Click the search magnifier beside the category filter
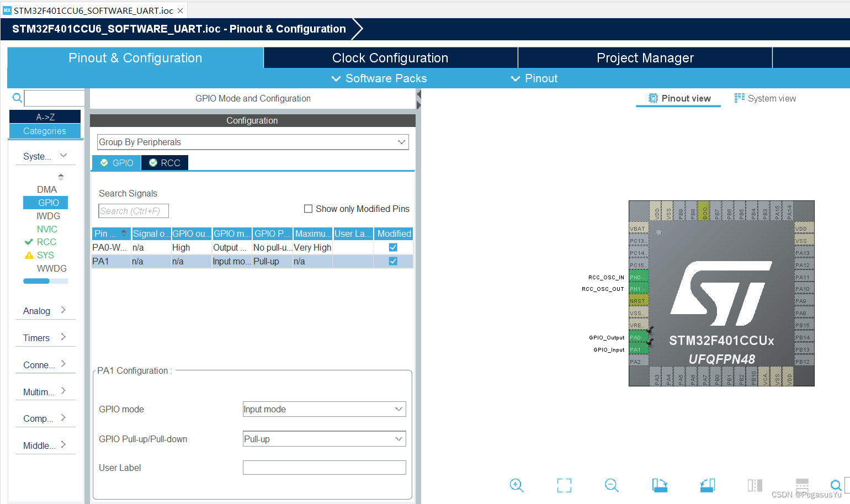 (17, 98)
